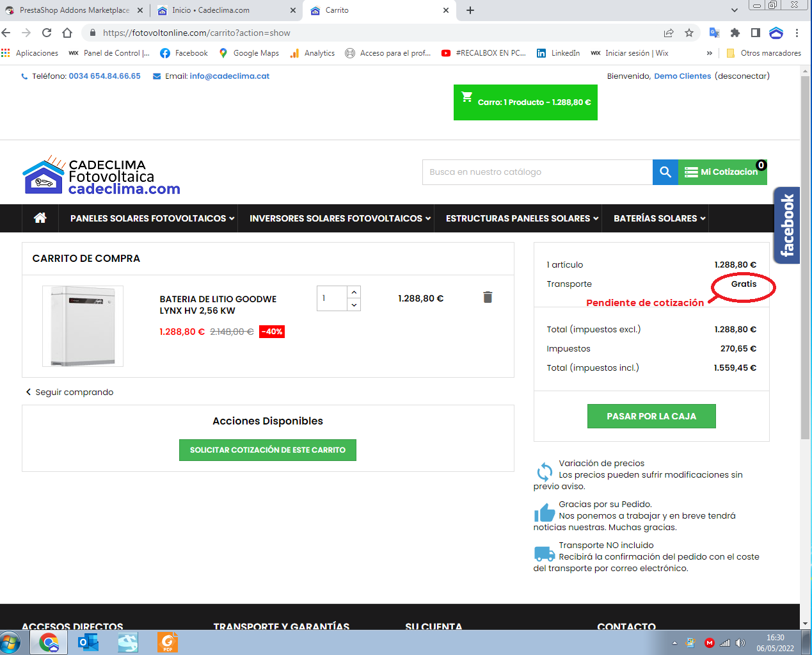812x655 pixels.
Task: Open the Chrome tab search dropdown arrow
Action: point(734,10)
